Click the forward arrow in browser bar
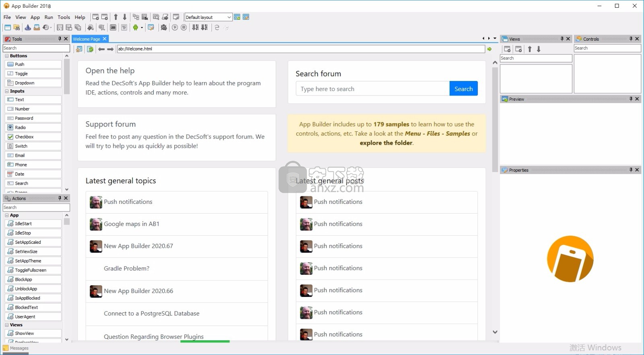Image resolution: width=644 pixels, height=355 pixels. click(110, 49)
